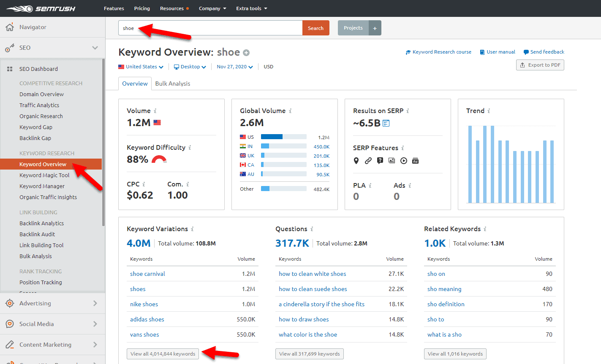
Task: Click the keyword search input field
Action: (210, 28)
